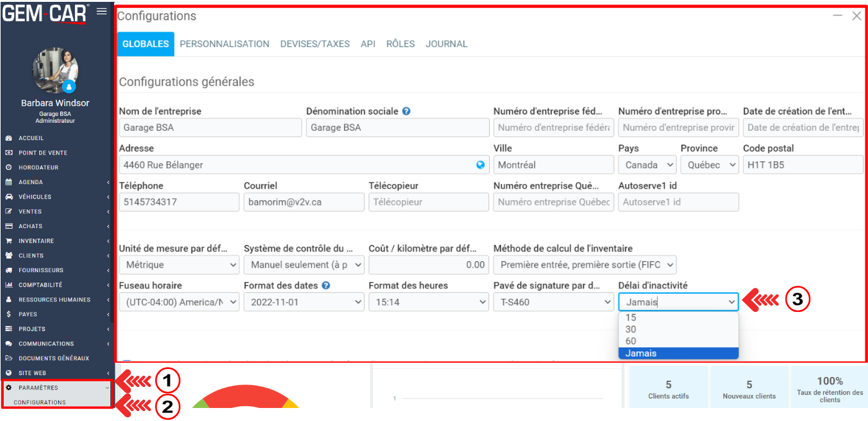Click help icon next to Dénomination sociale
The image size is (868, 421).
406,112
